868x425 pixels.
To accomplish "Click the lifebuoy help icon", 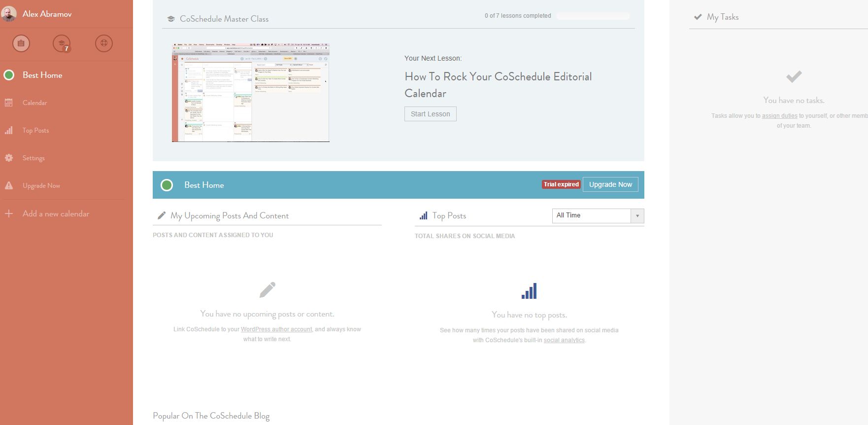I will tap(104, 43).
